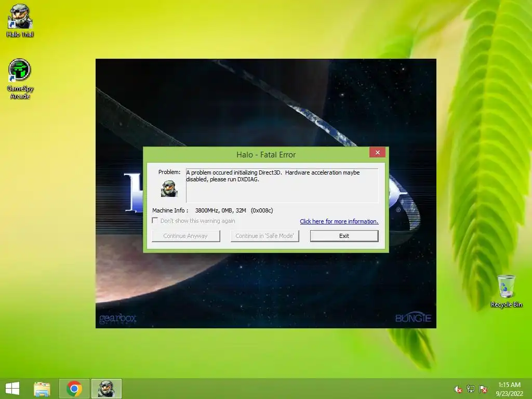This screenshot has height=399, width=532.
Task: Click the Problem description text box
Action: point(282,185)
